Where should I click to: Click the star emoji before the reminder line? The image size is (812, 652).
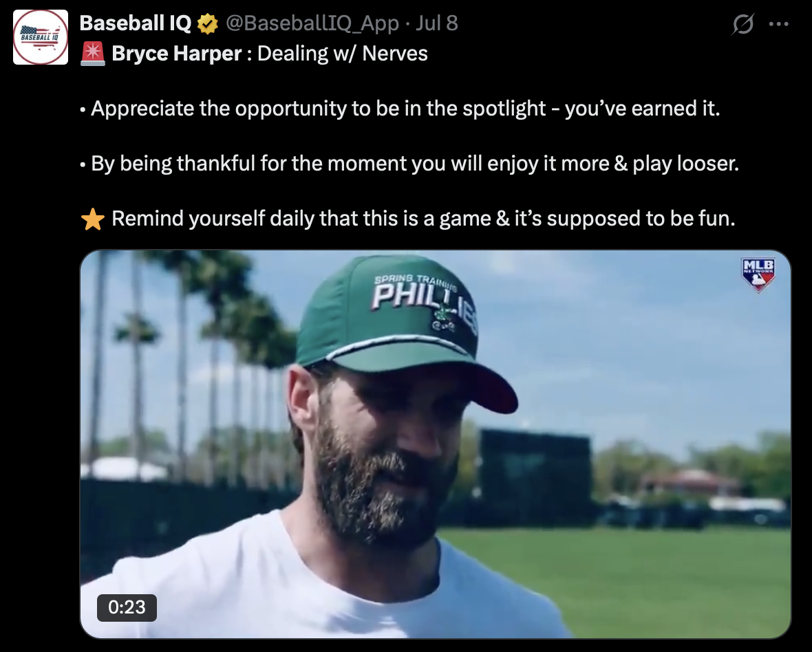pyautogui.click(x=92, y=218)
